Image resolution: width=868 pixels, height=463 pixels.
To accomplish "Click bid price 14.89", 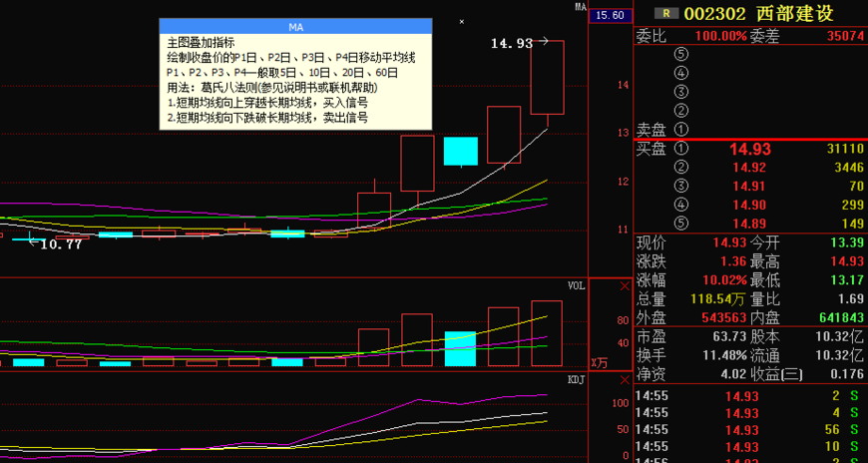I will pyautogui.click(x=749, y=224).
